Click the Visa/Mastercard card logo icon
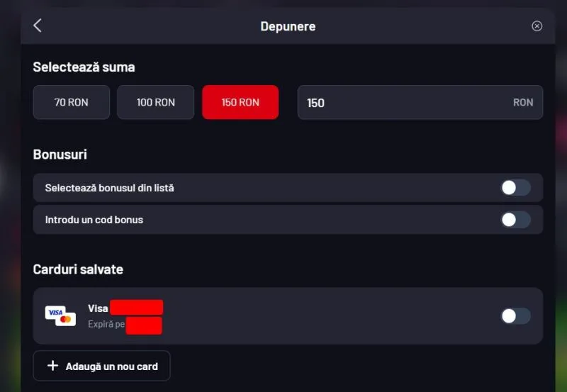Viewport: 567px width, 392px height. pyautogui.click(x=60, y=316)
